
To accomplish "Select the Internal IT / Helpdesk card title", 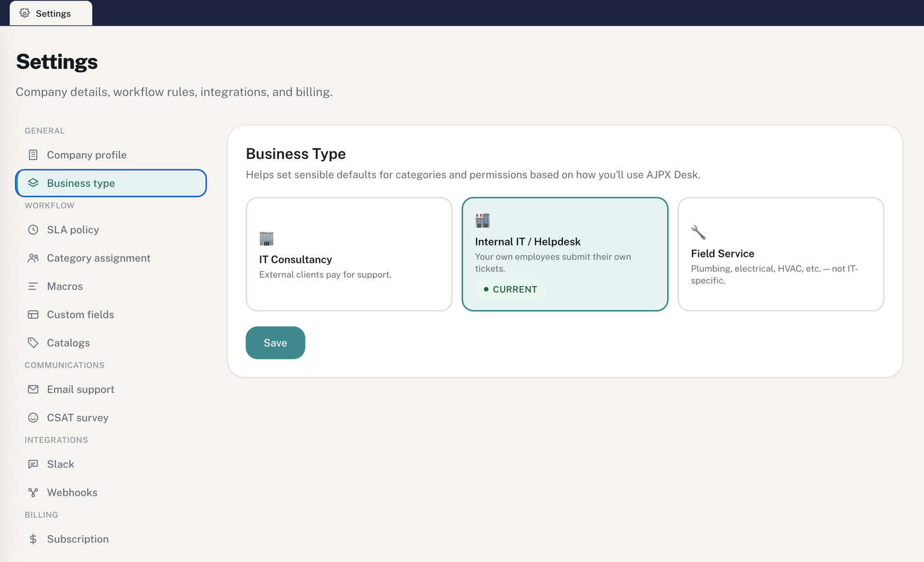I will click(528, 241).
